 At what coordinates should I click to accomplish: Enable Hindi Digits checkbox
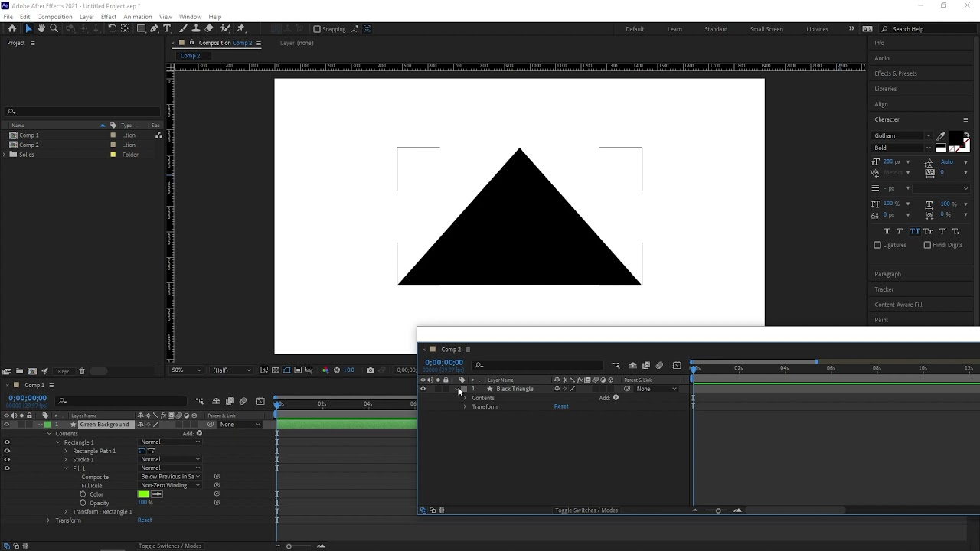coord(927,245)
